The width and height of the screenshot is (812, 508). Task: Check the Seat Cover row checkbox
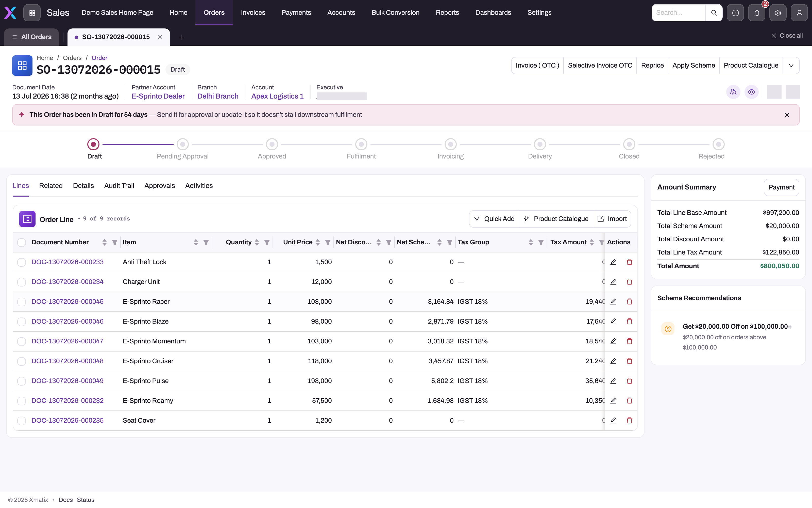click(x=22, y=421)
